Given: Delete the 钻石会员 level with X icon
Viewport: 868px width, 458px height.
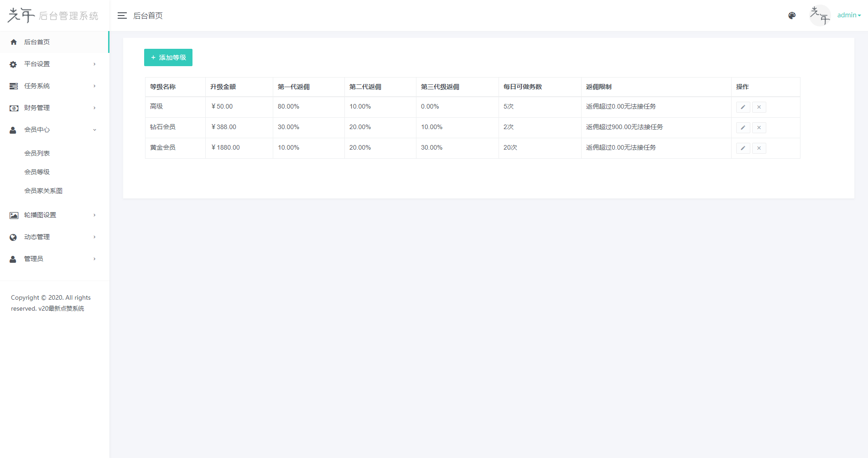Looking at the screenshot, I should (x=759, y=128).
